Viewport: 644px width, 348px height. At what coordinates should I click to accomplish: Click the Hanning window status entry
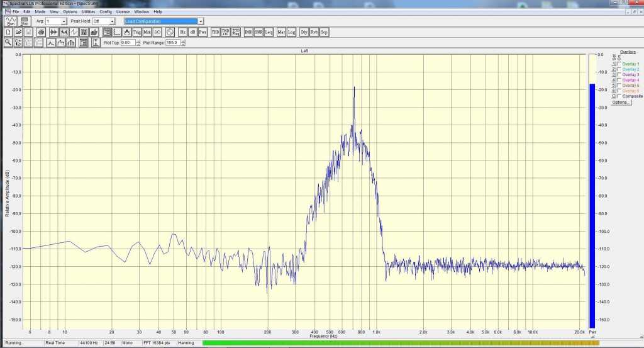click(189, 343)
